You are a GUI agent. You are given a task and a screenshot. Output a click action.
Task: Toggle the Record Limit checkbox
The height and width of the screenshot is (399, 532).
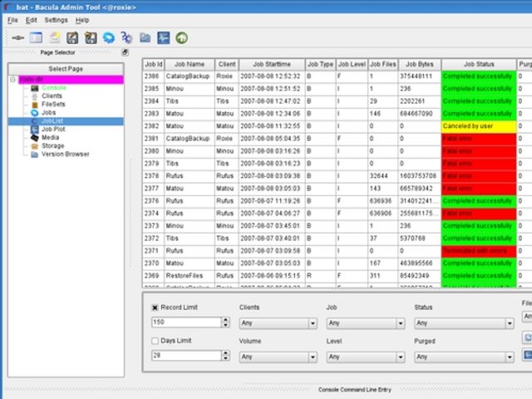155,308
